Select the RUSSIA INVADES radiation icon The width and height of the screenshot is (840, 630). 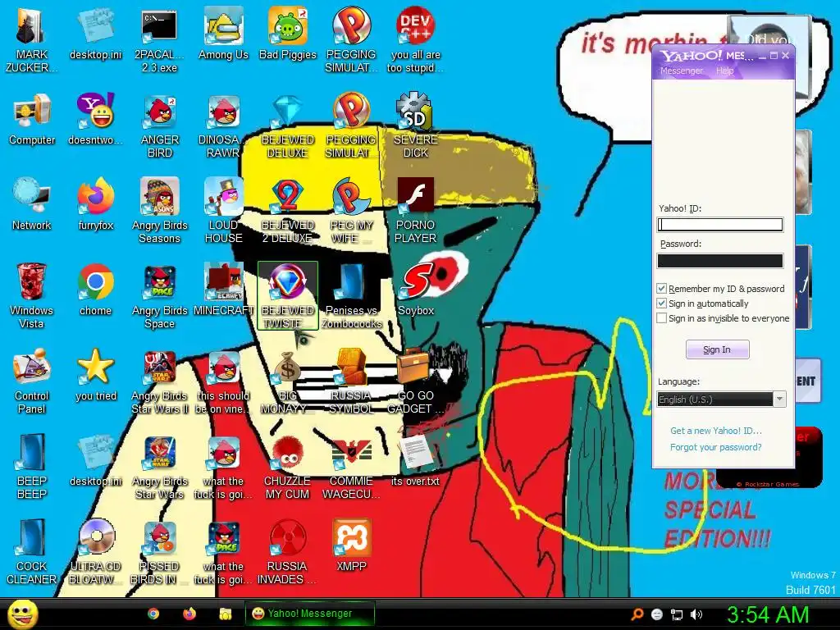[288, 551]
